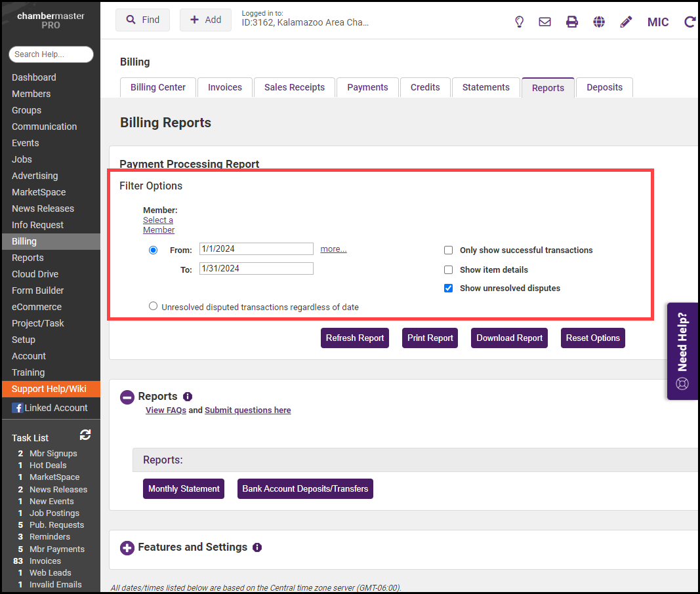Click the Download Report button

pos(509,338)
